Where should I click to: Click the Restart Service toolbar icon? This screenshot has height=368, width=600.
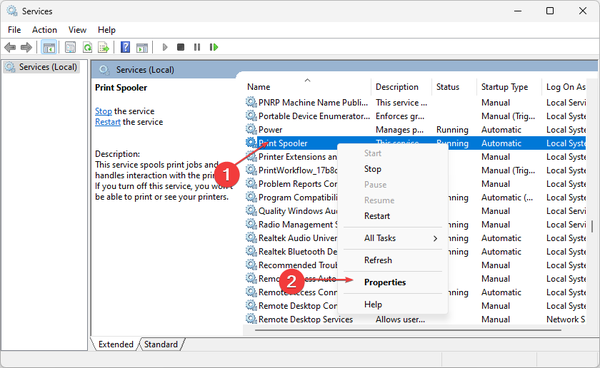pyautogui.click(x=214, y=47)
